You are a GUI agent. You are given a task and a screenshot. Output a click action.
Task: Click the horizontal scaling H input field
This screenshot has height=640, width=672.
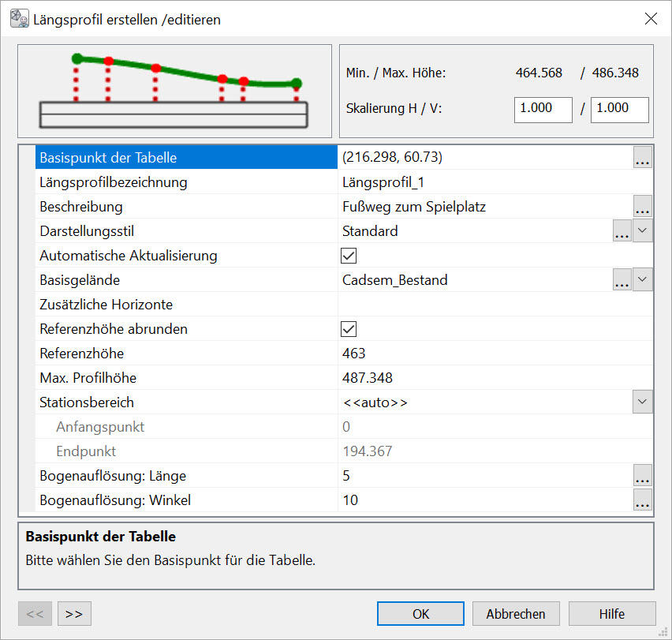[543, 109]
